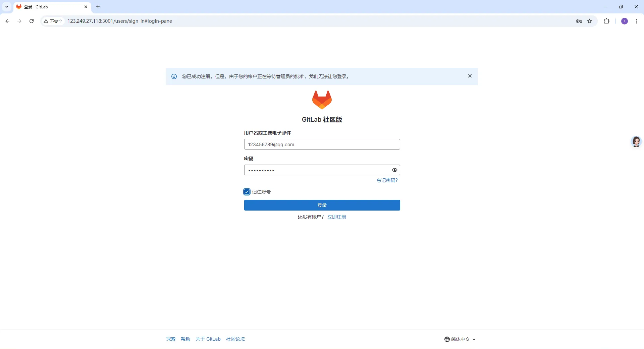Restore down the browser window

(x=621, y=7)
